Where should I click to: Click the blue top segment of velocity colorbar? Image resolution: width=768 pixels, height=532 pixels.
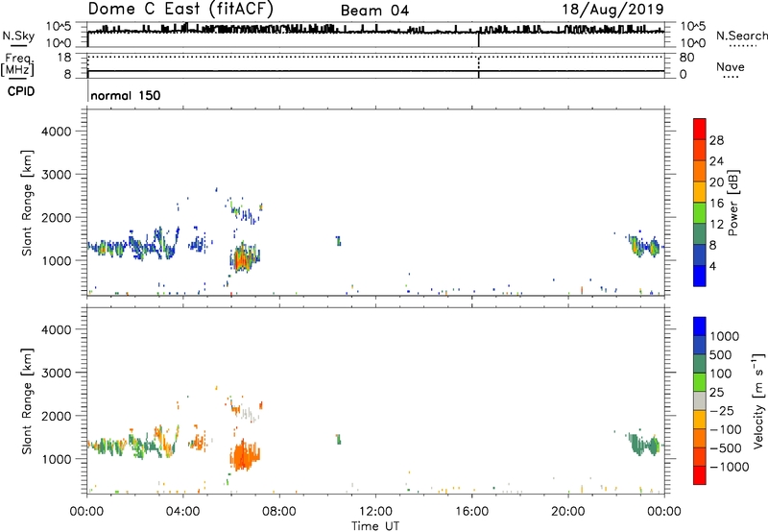pyautogui.click(x=700, y=326)
